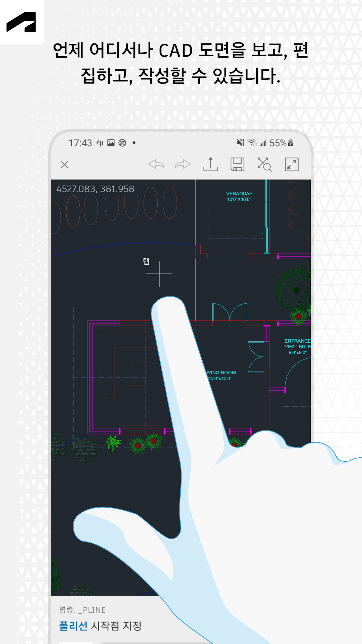
Task: Save drawing with floppy disk icon
Action: click(x=237, y=164)
